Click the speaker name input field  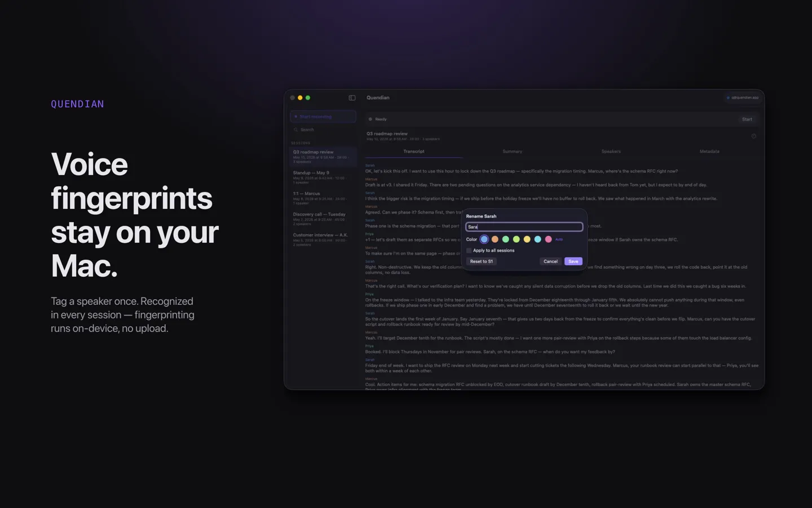pos(524,227)
